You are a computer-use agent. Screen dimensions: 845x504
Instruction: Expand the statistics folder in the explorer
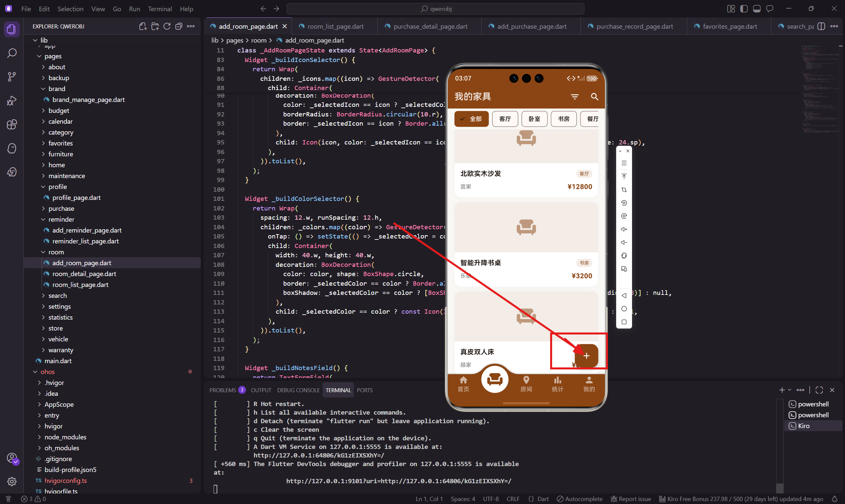[x=61, y=317]
